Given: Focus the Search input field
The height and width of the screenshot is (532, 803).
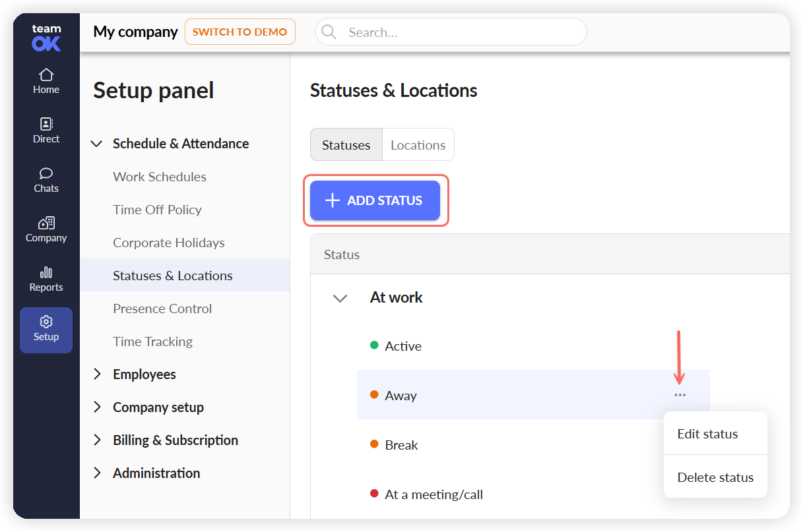Looking at the screenshot, I should click(x=451, y=32).
